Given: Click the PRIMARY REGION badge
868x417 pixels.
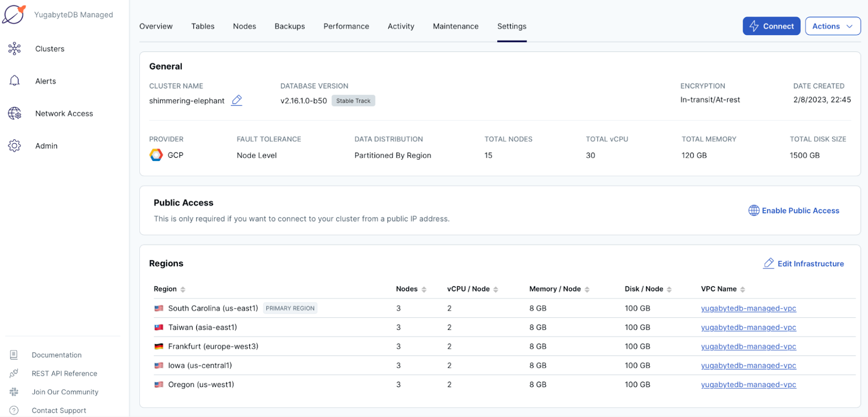Looking at the screenshot, I should coord(290,308).
